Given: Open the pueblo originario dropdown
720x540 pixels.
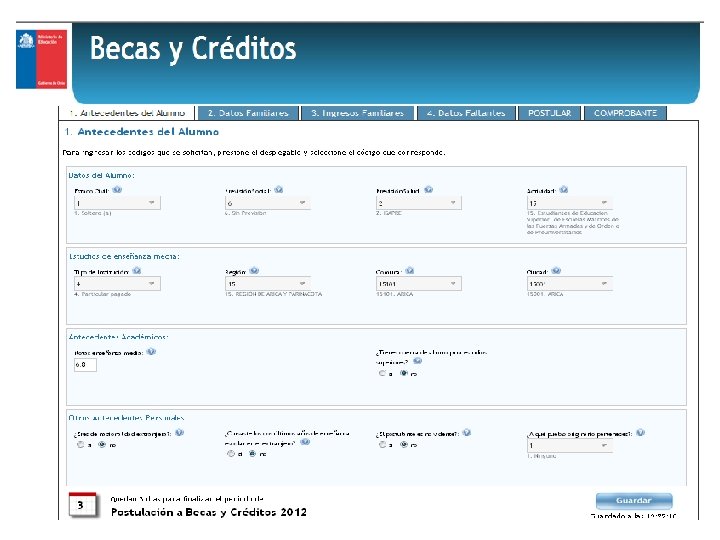Looking at the screenshot, I should (570, 445).
